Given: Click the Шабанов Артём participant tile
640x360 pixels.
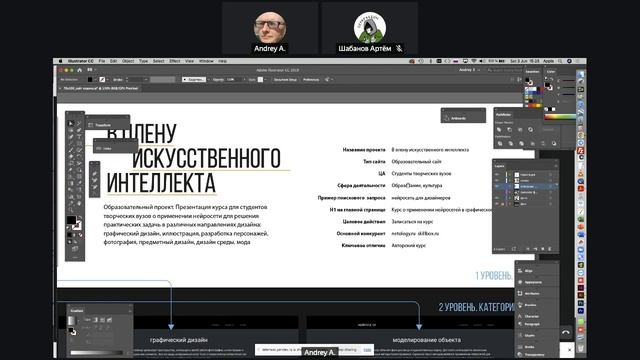Looking at the screenshot, I should (369, 29).
